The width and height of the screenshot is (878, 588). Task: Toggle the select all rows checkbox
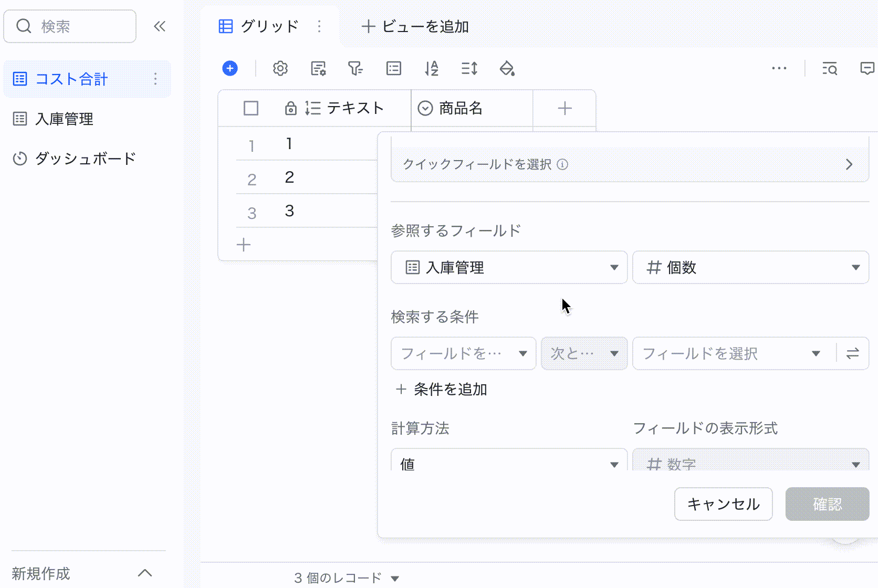point(251,108)
